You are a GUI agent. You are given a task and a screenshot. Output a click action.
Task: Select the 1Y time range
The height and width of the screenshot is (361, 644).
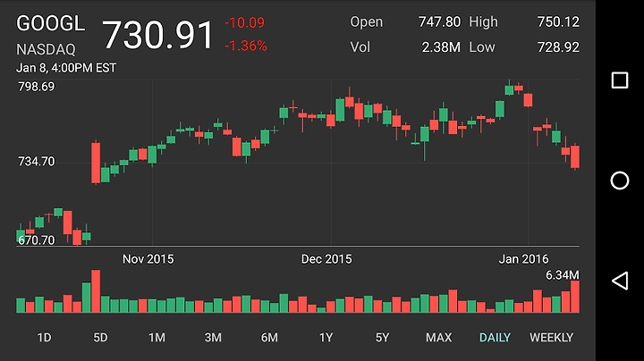click(x=326, y=338)
